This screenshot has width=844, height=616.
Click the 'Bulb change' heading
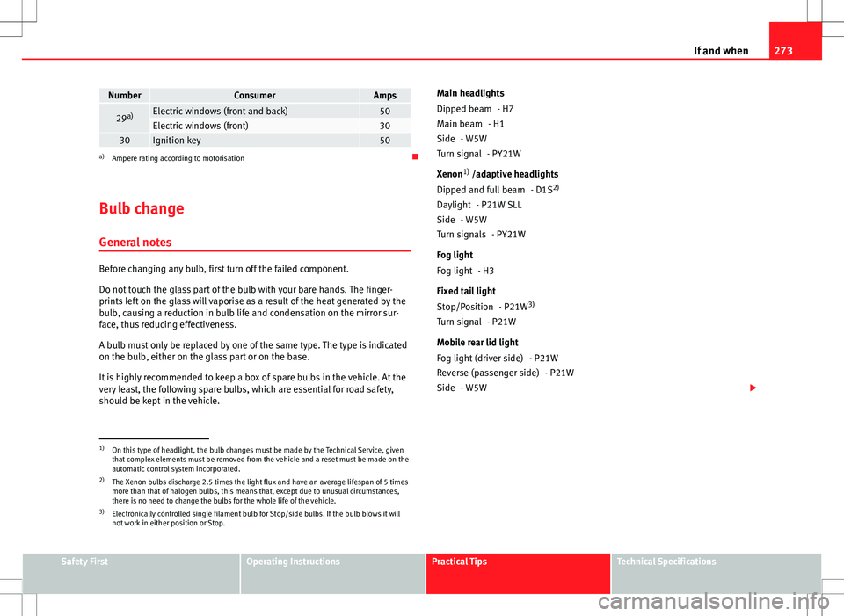click(x=142, y=208)
